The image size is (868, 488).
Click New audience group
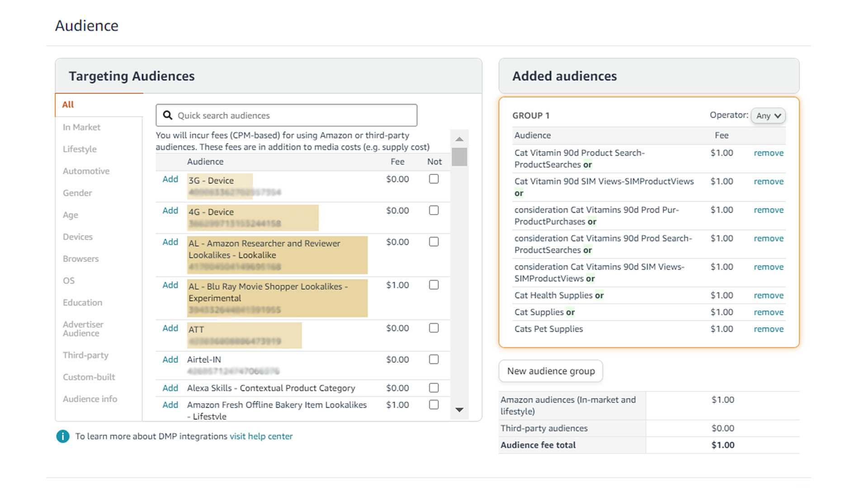pyautogui.click(x=550, y=371)
